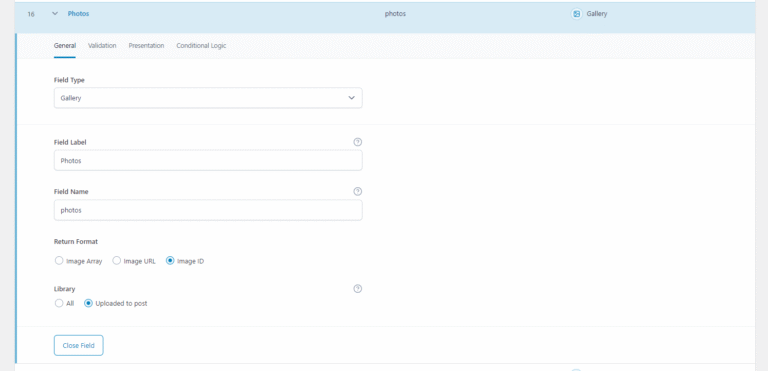This screenshot has height=371, width=768.
Task: Select the General tab
Action: pos(65,46)
